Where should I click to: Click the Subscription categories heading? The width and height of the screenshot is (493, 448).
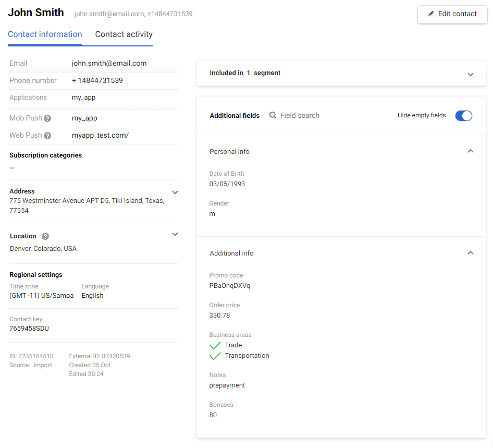click(45, 155)
